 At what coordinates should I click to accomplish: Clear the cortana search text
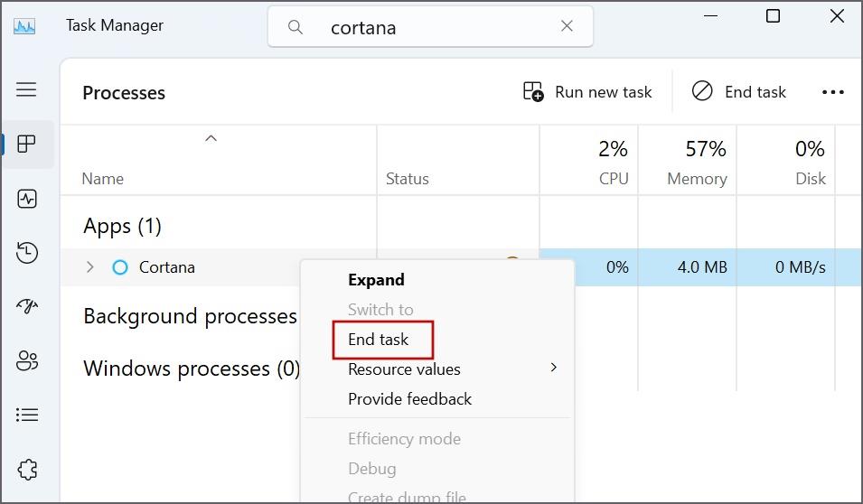[x=567, y=26]
